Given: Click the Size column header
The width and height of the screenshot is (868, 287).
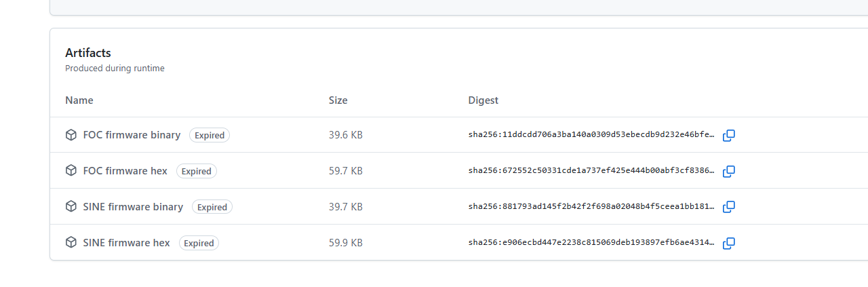Looking at the screenshot, I should tap(338, 100).
